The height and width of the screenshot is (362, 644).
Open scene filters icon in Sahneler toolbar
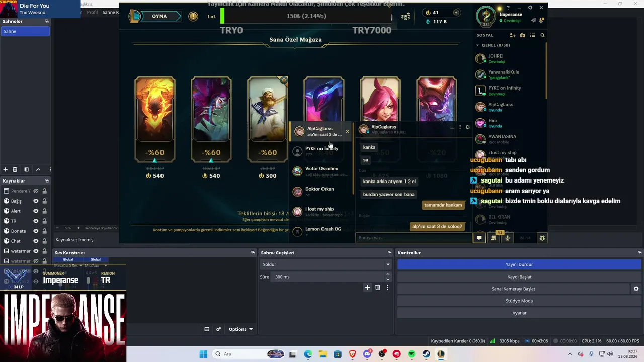[x=27, y=170]
